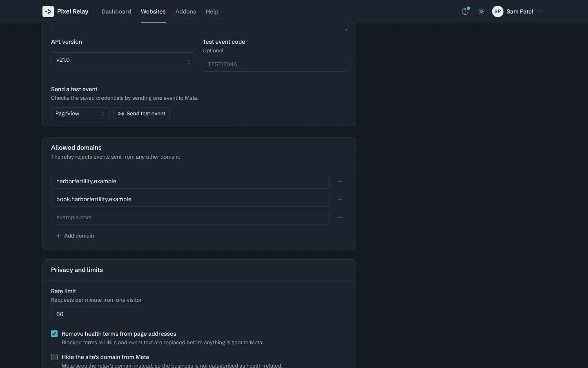Click the Allowed domains heading

tap(76, 148)
